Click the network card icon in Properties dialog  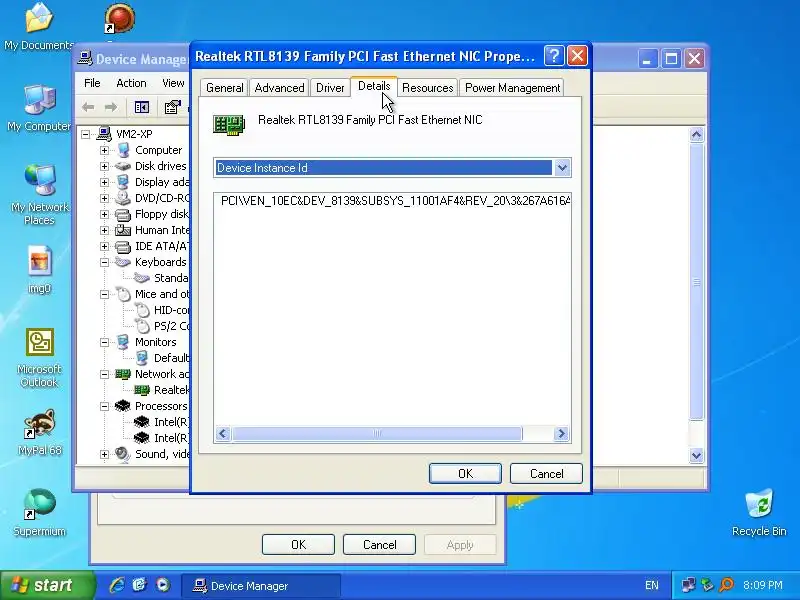point(229,124)
